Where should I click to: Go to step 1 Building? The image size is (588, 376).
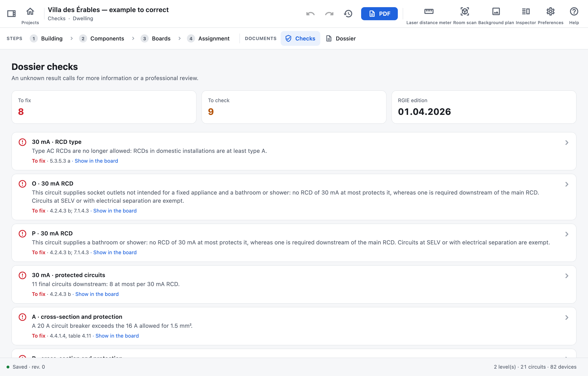[46, 38]
